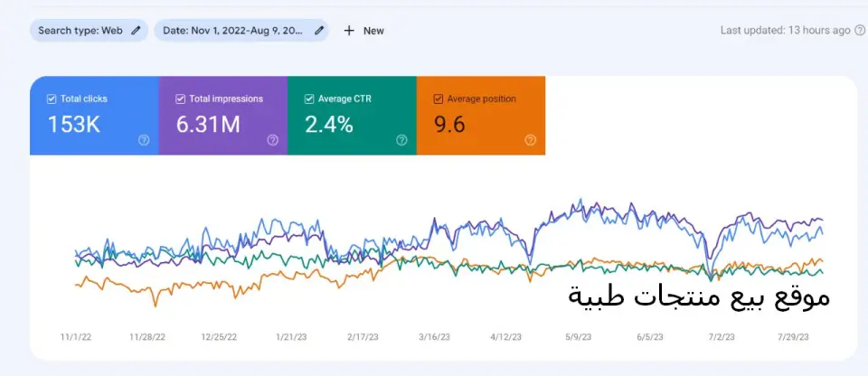Click the New filter button label
868x376 pixels.
point(373,31)
